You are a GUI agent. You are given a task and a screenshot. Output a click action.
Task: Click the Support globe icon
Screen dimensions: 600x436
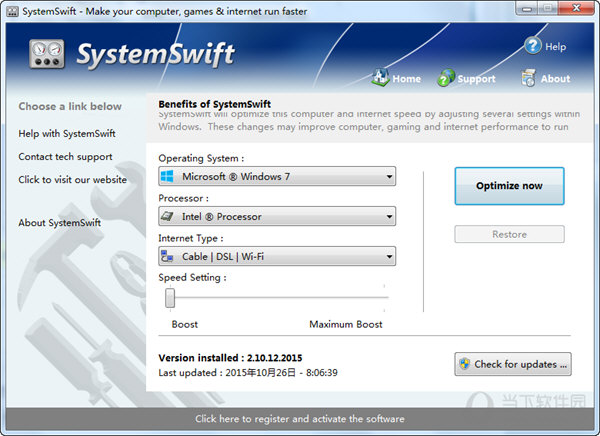pos(446,78)
